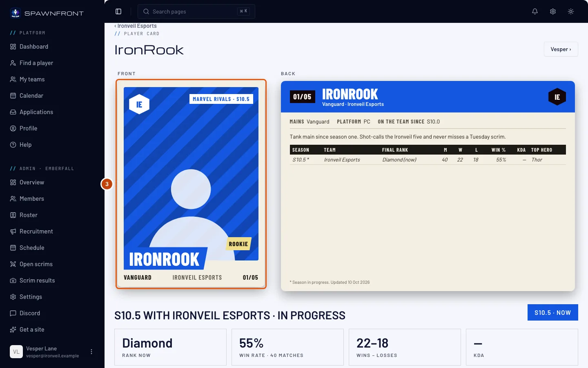Viewport: 588px width, 368px height.
Task: Click the Diamond (now) final rank cell
Action: (399, 160)
